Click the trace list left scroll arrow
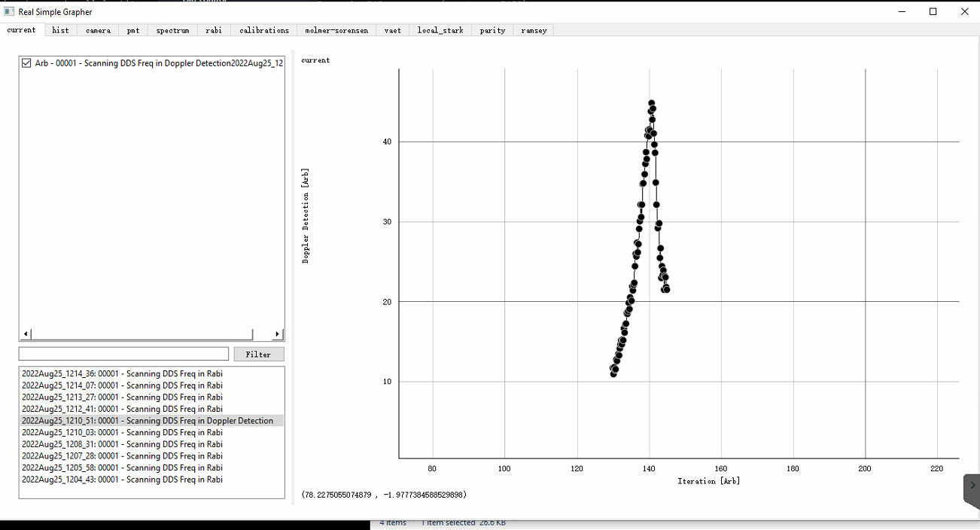 pos(26,334)
